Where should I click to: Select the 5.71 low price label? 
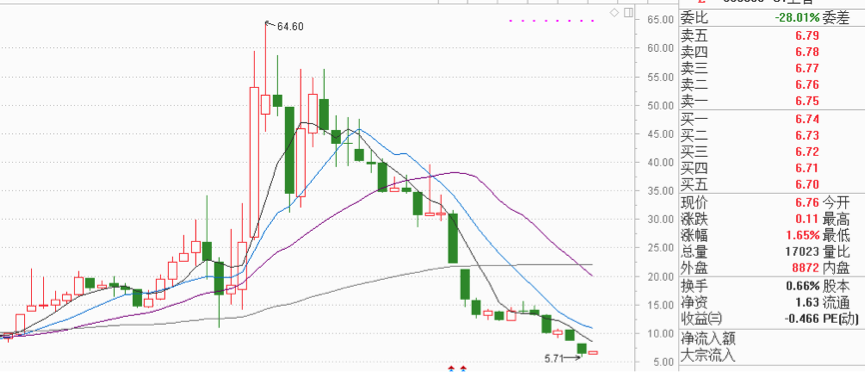(x=553, y=359)
